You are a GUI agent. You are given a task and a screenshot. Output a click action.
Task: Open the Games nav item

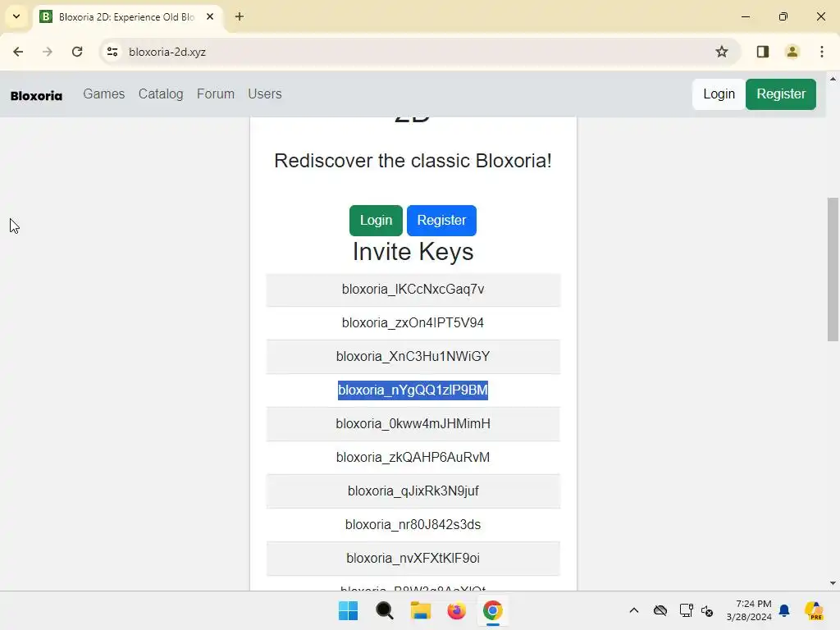[x=104, y=94]
